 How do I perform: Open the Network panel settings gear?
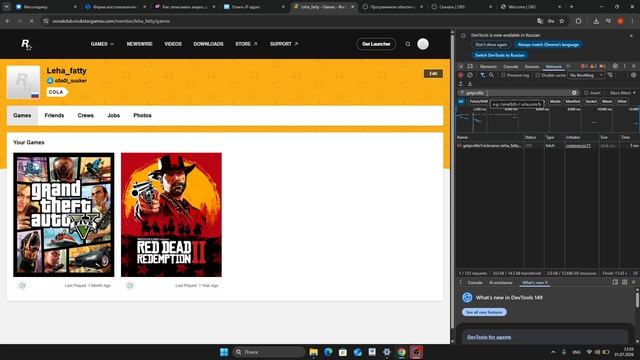[633, 75]
